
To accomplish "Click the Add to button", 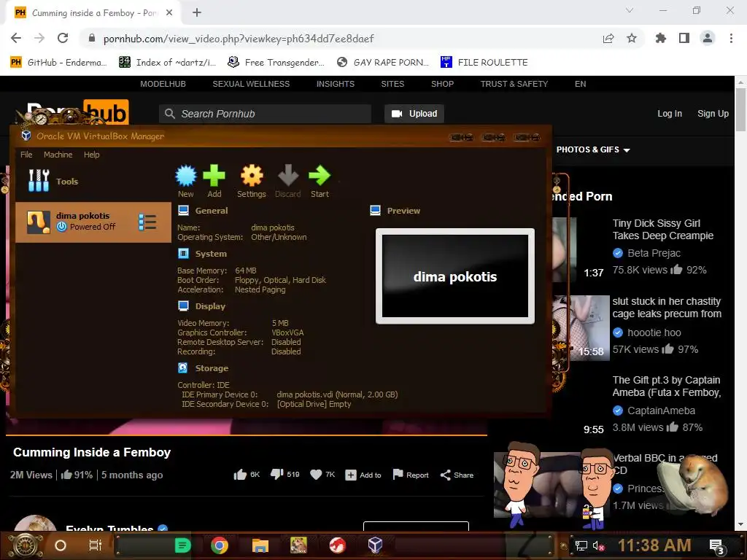I will 363,475.
